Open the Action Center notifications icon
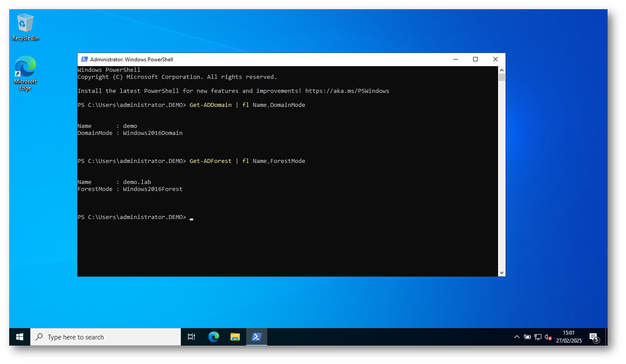The height and width of the screenshot is (364, 626). coord(594,337)
